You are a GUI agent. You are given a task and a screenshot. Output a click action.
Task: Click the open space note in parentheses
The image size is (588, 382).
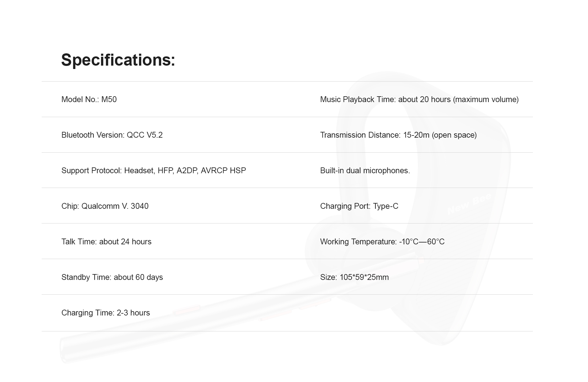454,135
